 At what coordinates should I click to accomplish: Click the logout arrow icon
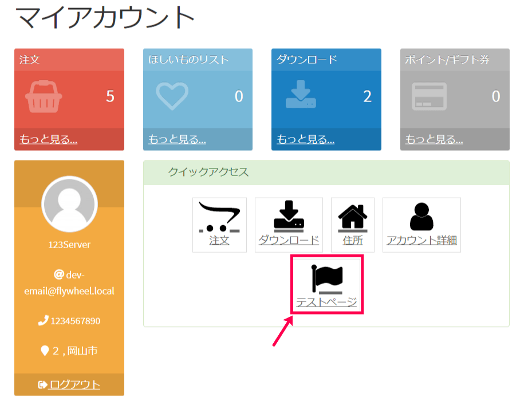pyautogui.click(x=42, y=385)
